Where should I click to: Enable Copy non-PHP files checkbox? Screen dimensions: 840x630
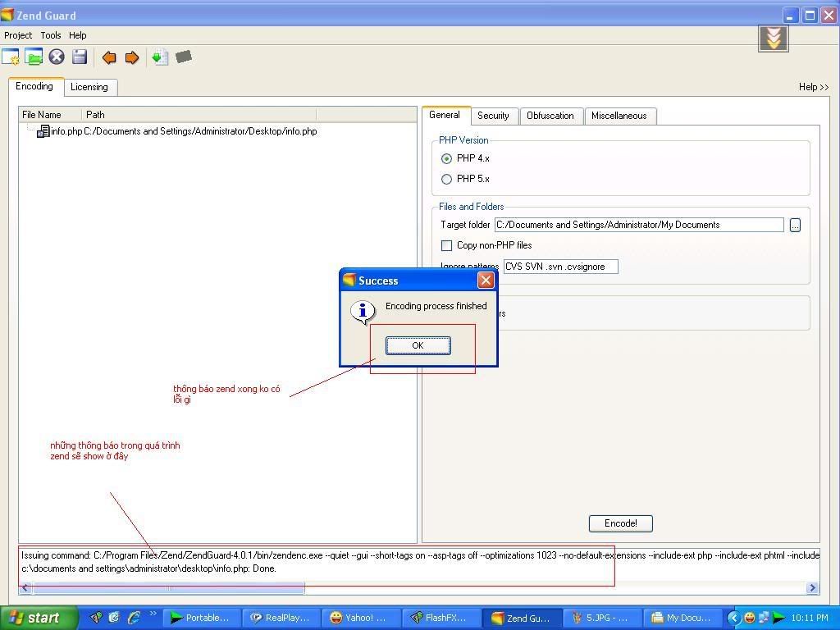click(x=446, y=245)
